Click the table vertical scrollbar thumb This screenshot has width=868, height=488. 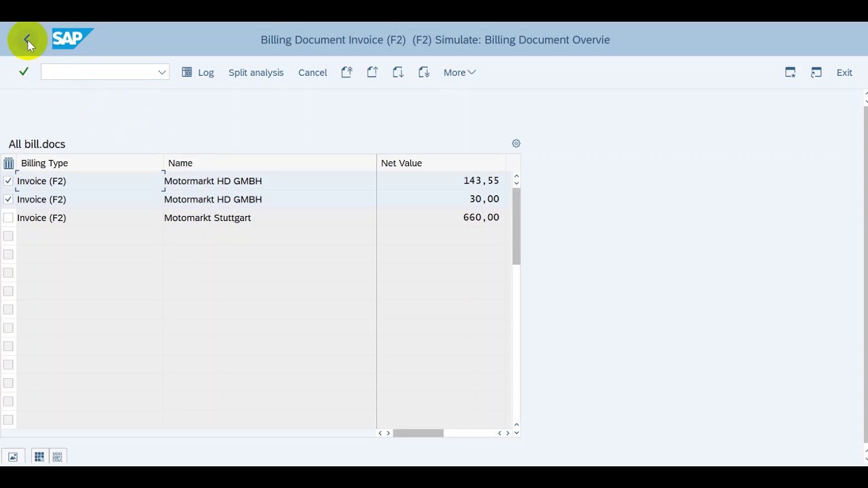click(x=516, y=226)
